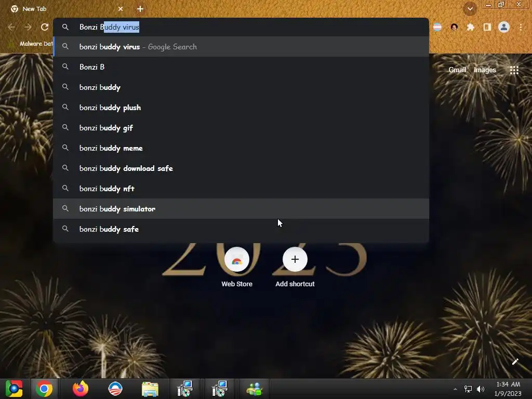Open the clock showing 1:34 AM
The width and height of the screenshot is (532, 399).
(x=508, y=389)
